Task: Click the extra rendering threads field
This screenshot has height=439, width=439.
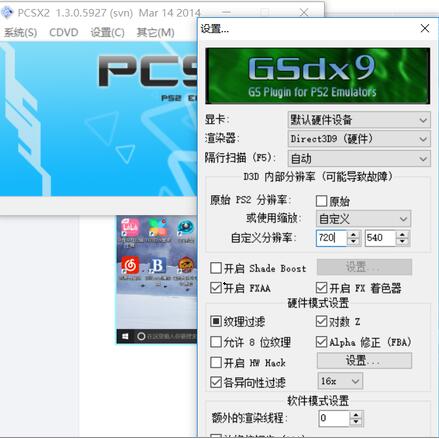Action: pos(334,418)
